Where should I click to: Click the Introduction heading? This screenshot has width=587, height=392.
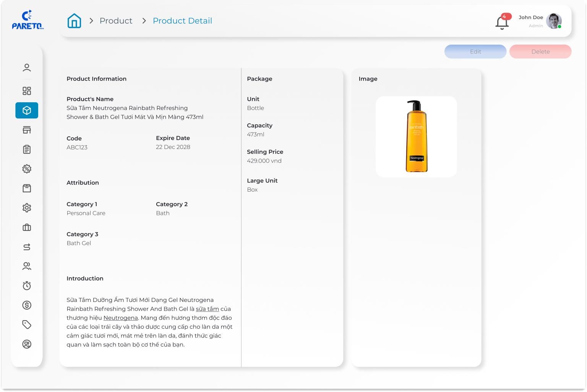point(85,278)
